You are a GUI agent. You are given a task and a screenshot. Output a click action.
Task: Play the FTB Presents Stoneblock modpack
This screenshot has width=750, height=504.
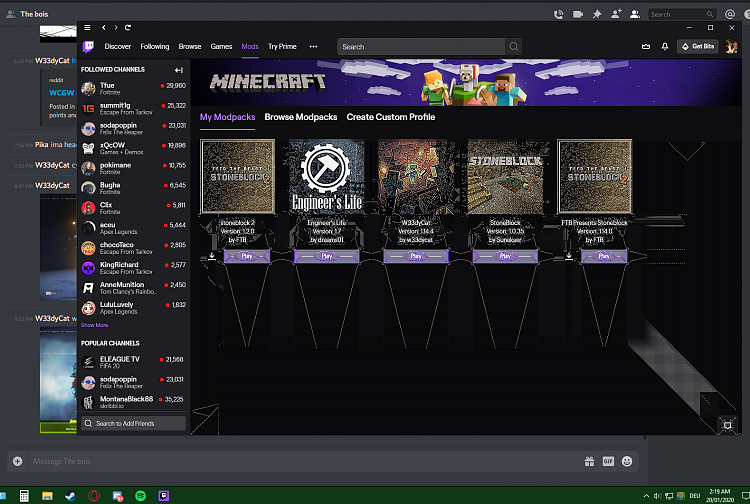604,256
